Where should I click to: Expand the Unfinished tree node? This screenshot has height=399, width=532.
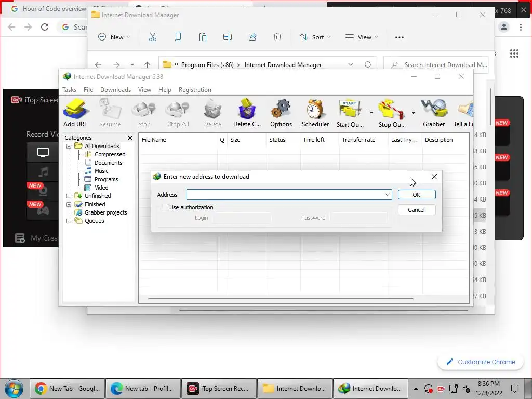(x=69, y=196)
